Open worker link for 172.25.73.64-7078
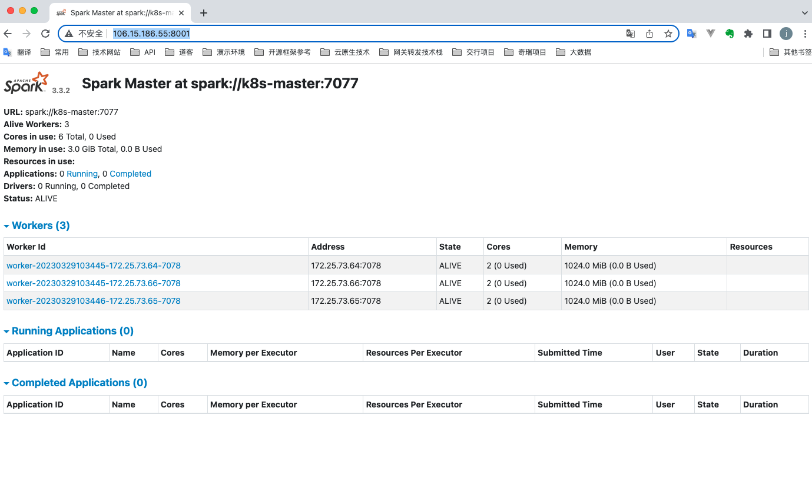Image resolution: width=812 pixels, height=504 pixels. tap(94, 266)
